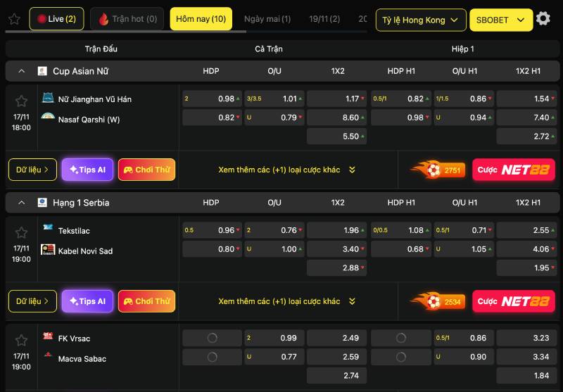Click the favorites star in top bar
The width and height of the screenshot is (563, 392).
coord(13,19)
